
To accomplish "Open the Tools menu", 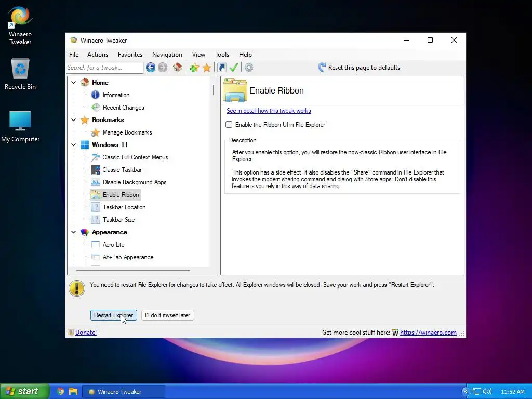I will (222, 54).
